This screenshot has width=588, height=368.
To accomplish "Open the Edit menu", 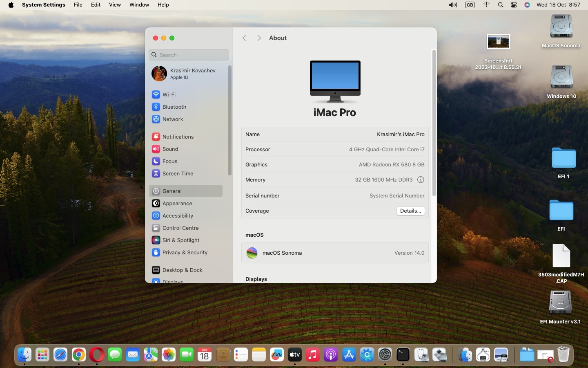I will pyautogui.click(x=96, y=5).
